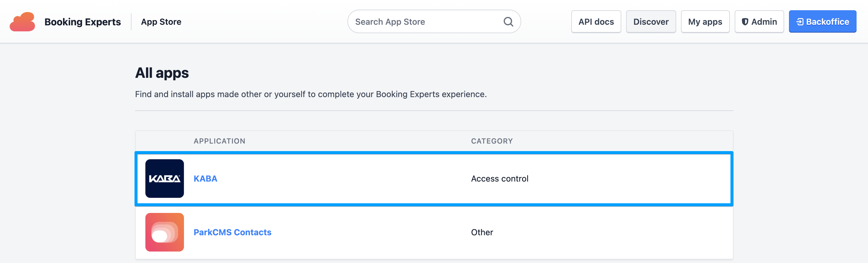Select the Other category cell
The image size is (868, 263).
[482, 232]
